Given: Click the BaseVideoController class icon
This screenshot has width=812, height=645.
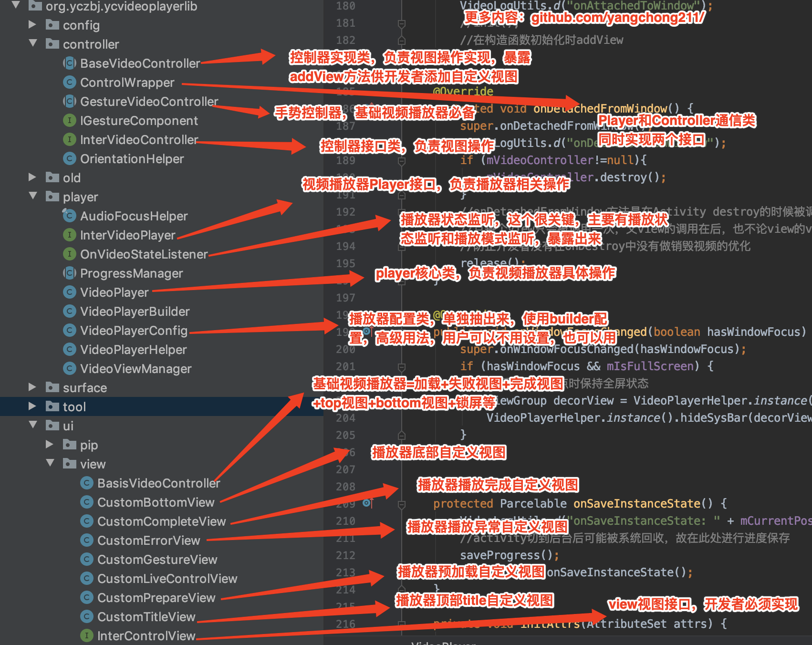Looking at the screenshot, I should click(x=70, y=63).
